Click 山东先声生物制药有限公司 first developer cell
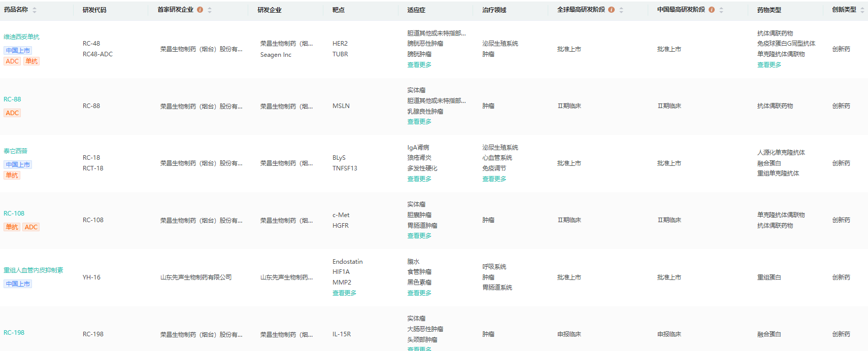Image resolution: width=868 pixels, height=351 pixels. point(196,277)
